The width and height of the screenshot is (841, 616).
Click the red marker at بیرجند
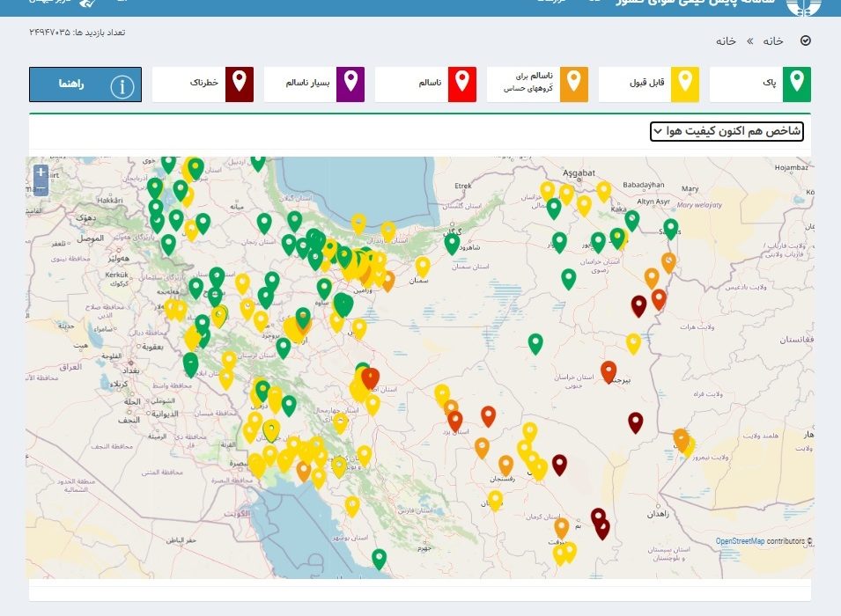coord(609,371)
